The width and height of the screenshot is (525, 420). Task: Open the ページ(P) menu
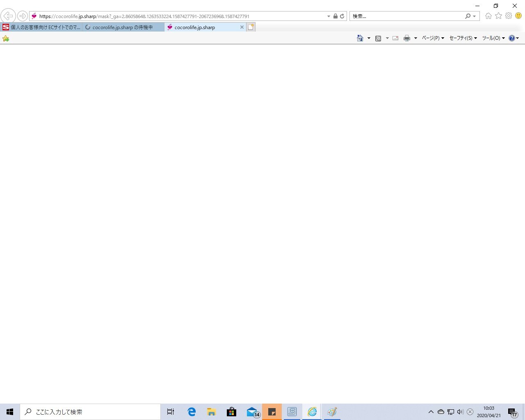[x=433, y=38]
